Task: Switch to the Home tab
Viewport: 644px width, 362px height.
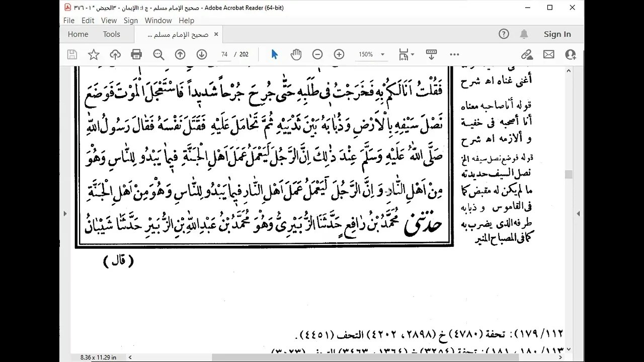Action: pyautogui.click(x=78, y=34)
